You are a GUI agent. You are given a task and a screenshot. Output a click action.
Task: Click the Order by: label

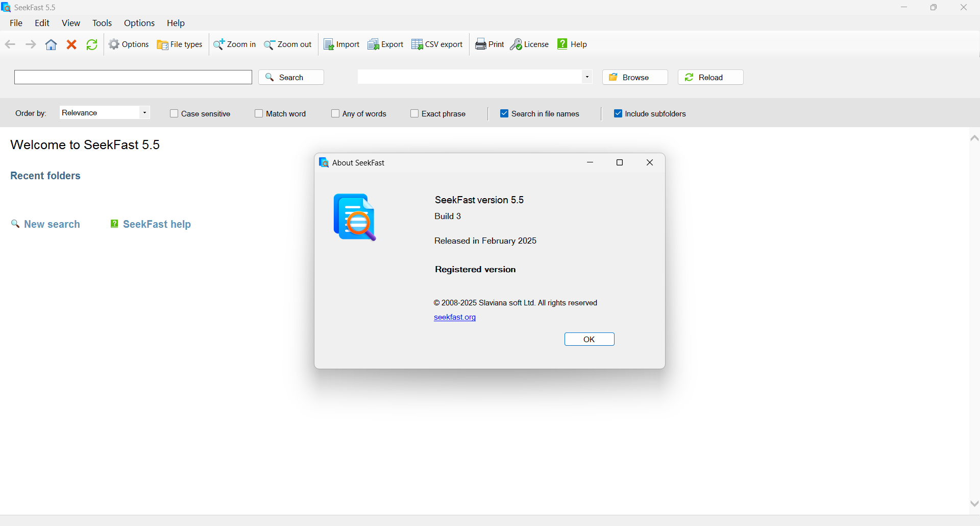pos(31,113)
